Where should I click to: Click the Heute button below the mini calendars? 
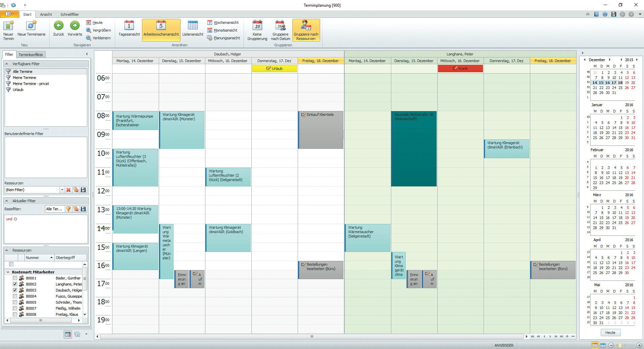[610, 333]
